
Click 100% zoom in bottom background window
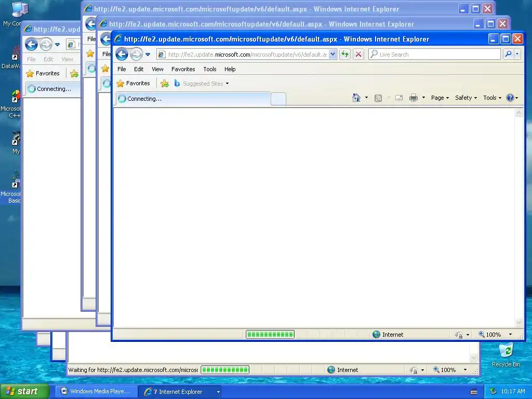pyautogui.click(x=445, y=370)
